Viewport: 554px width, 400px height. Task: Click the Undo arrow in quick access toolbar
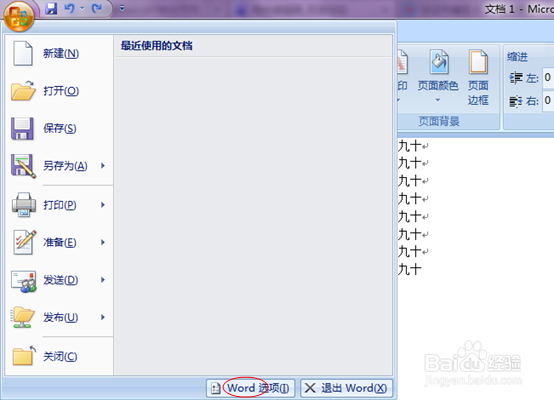69,8
